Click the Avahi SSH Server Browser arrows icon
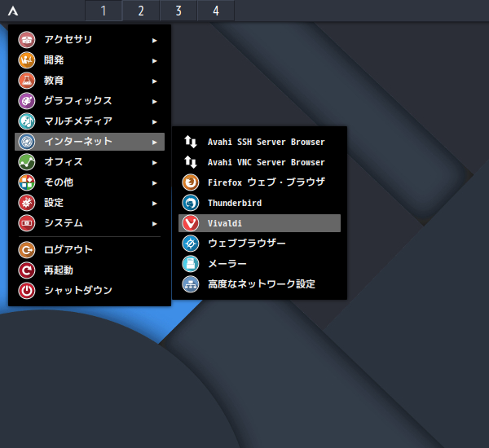Image resolution: width=489 pixels, height=448 pixels. coord(191,142)
